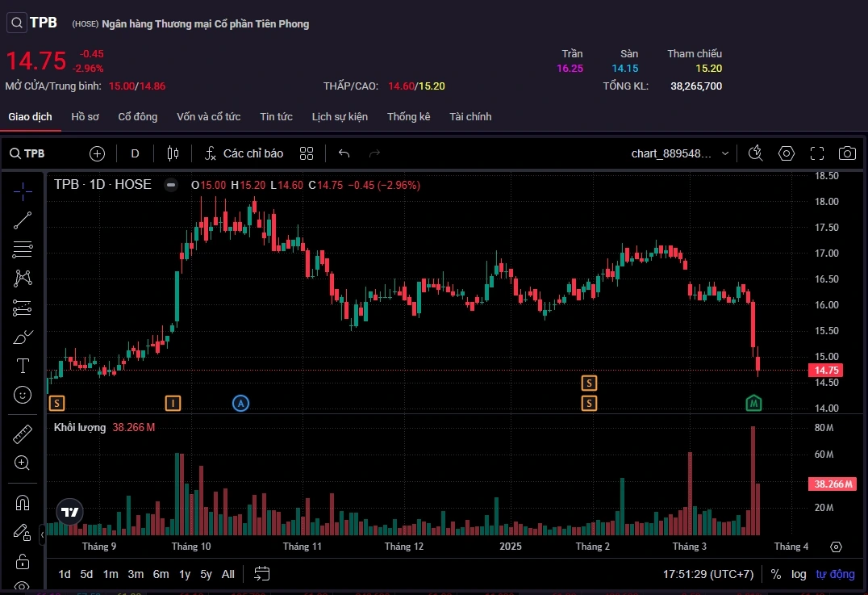
Task: Redo the chart action
Action: [375, 153]
